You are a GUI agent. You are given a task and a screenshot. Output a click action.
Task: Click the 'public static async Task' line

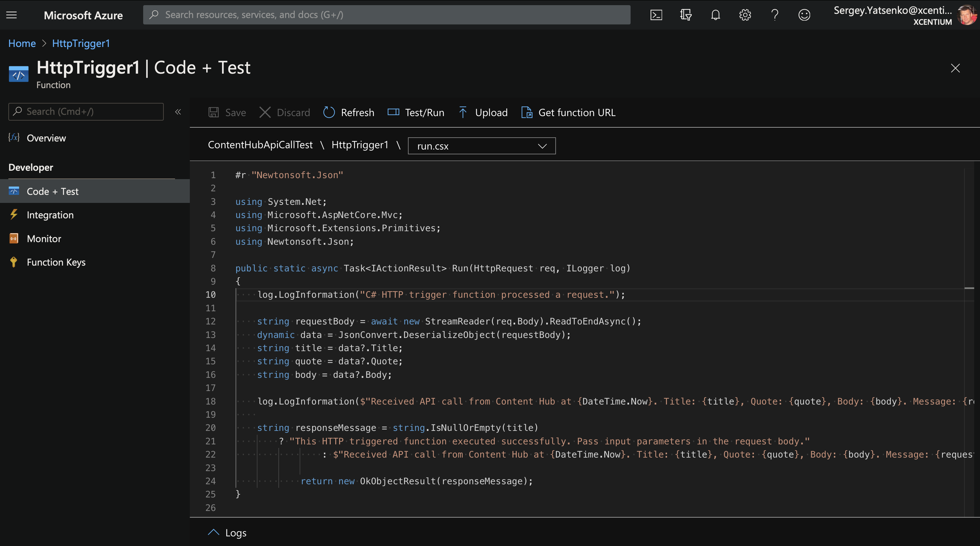432,268
